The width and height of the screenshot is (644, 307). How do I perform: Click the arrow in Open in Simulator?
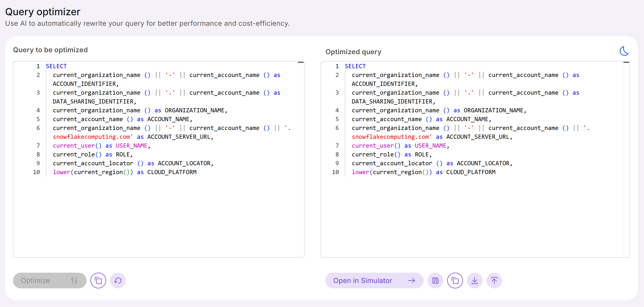[x=411, y=281]
